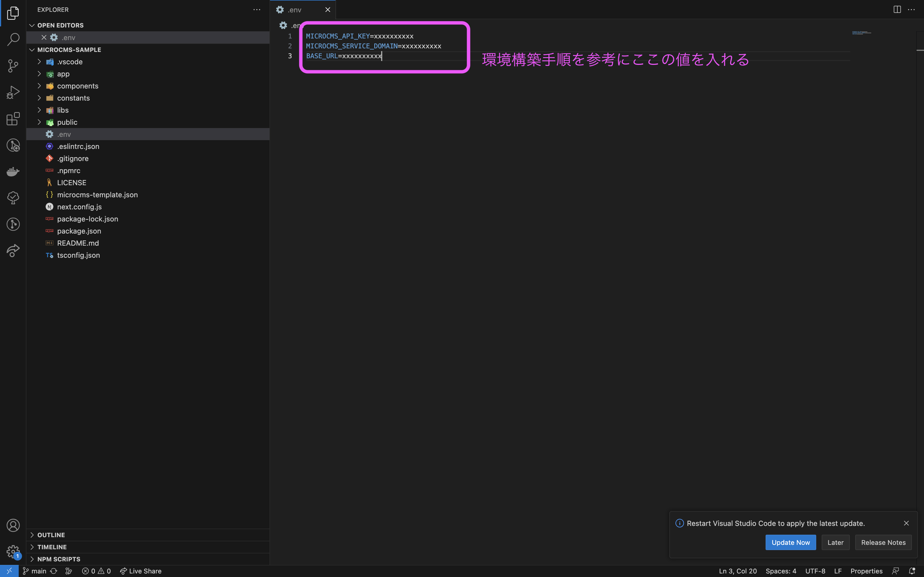Expand the components folder
This screenshot has width=924, height=577.
(78, 86)
